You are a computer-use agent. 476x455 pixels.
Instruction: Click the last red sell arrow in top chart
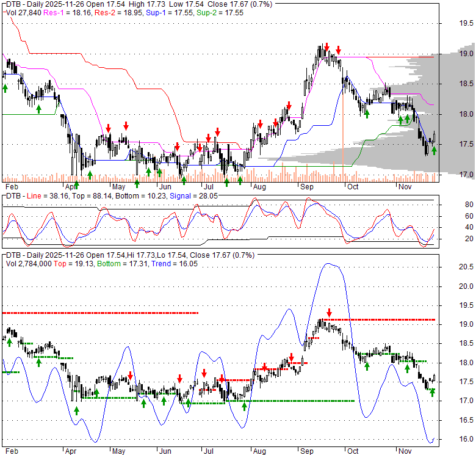[339, 50]
